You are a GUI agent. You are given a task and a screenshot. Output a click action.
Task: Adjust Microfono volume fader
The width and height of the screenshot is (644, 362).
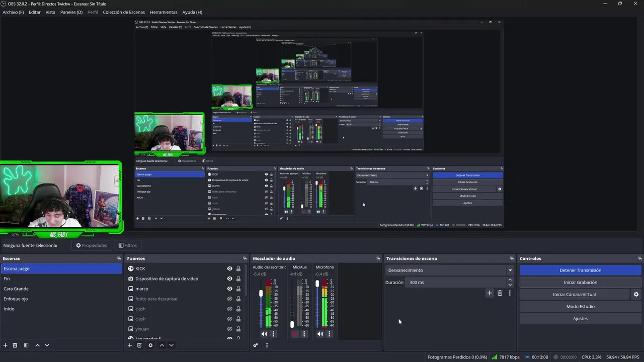pos(317,284)
